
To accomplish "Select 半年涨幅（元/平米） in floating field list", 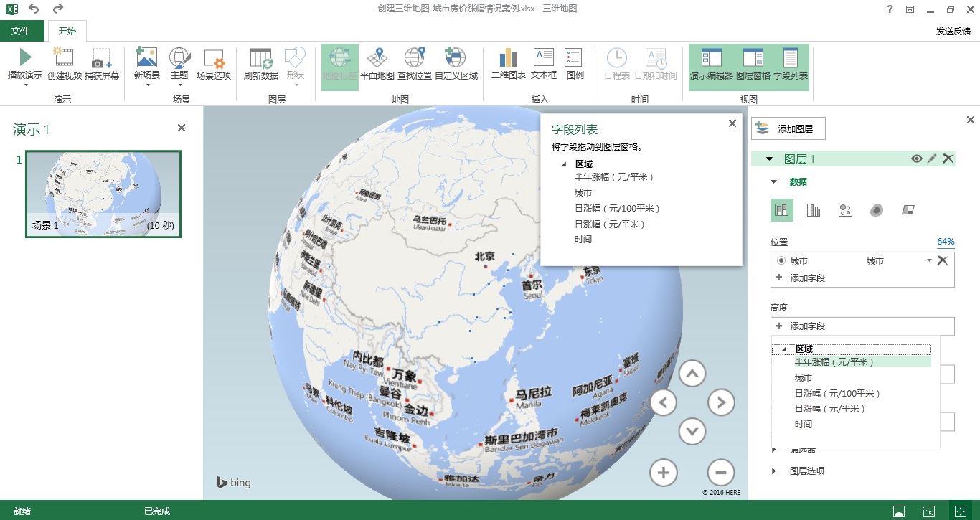I will tap(614, 176).
